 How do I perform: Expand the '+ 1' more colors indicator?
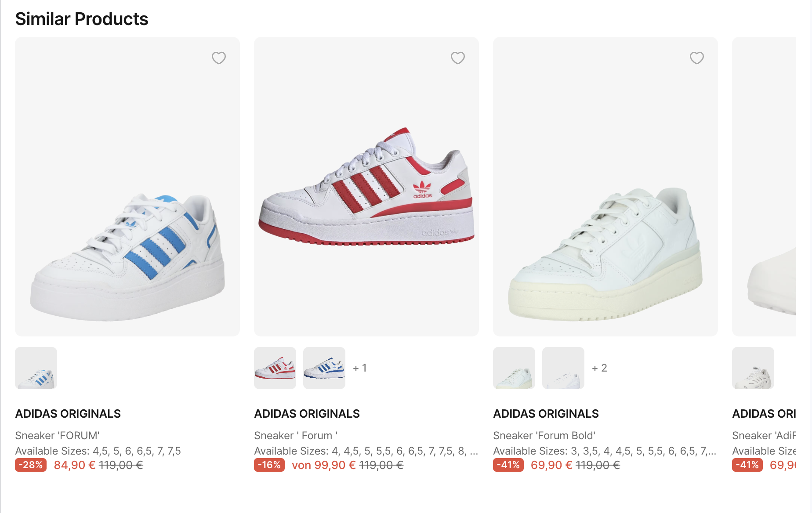tap(360, 368)
